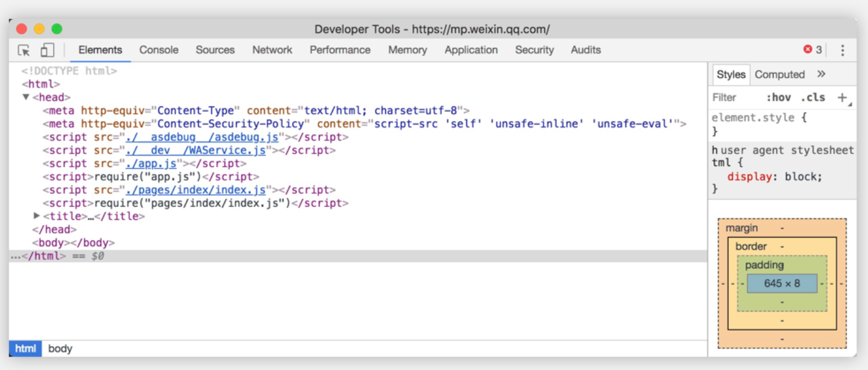Toggle the device toolbar icon
The height and width of the screenshot is (370, 868).
point(48,50)
